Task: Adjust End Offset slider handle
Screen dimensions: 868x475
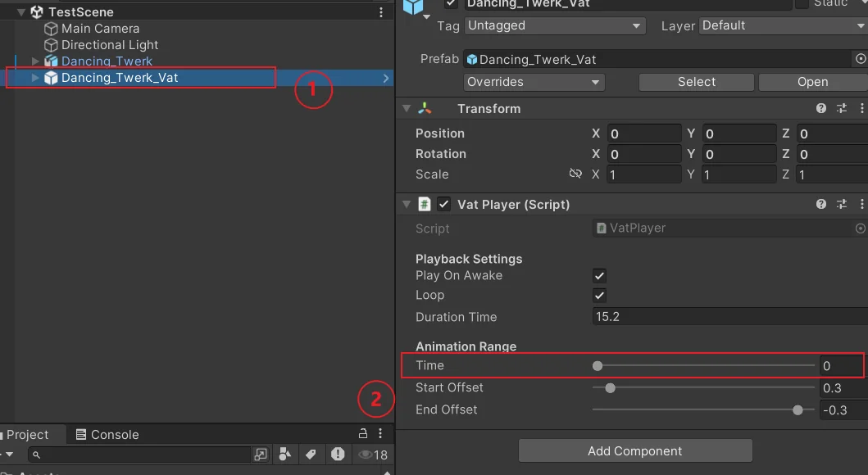Action: coord(798,409)
